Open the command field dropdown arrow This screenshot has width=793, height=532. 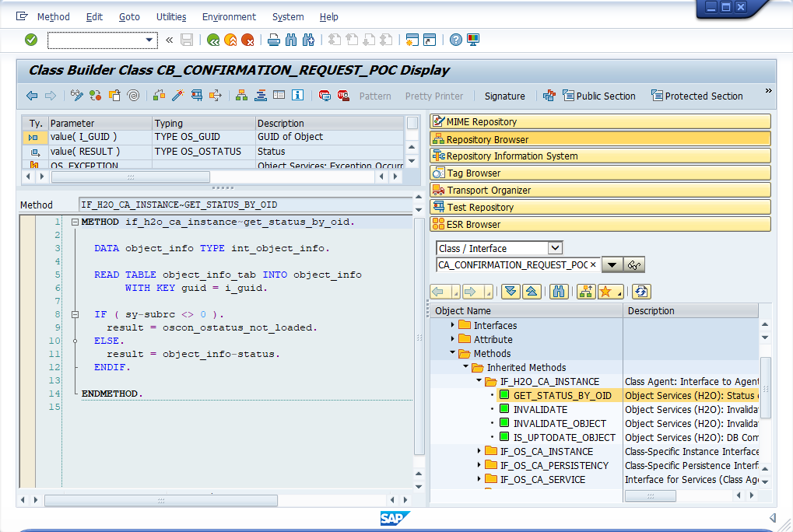click(149, 40)
